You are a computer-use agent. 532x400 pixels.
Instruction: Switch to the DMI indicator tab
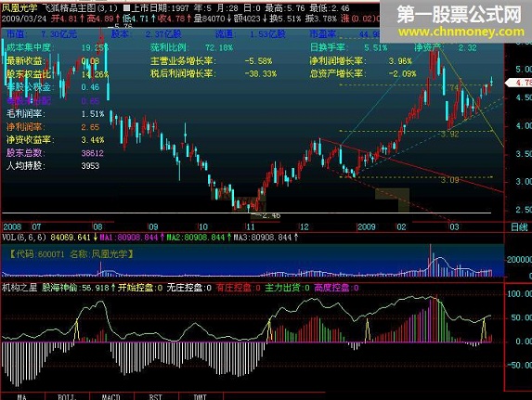point(201,396)
